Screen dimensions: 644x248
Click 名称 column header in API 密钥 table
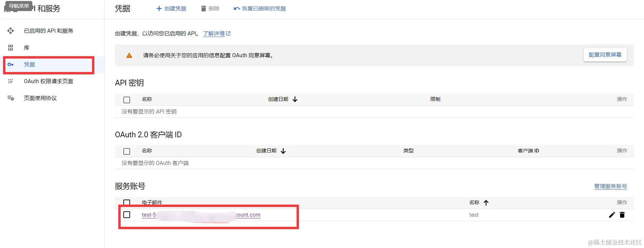pyautogui.click(x=147, y=99)
